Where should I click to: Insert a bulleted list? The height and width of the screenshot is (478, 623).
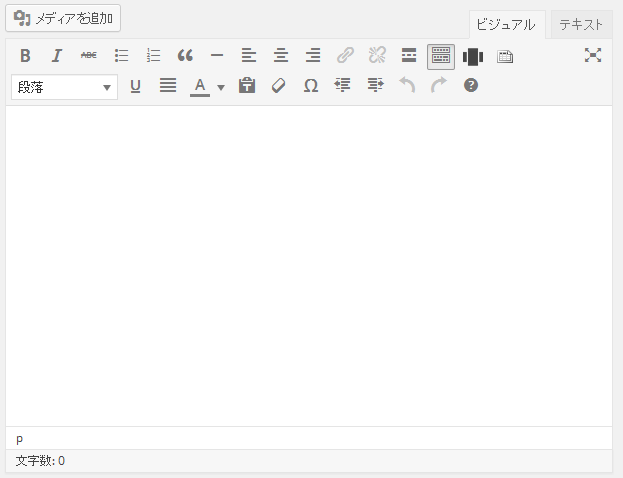(121, 56)
